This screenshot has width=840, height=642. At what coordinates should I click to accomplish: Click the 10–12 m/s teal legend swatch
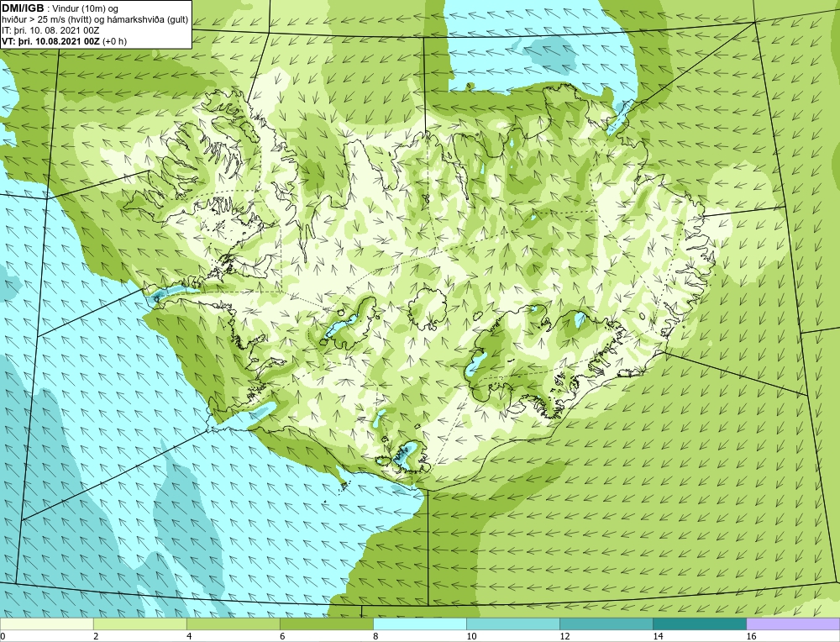point(512,624)
